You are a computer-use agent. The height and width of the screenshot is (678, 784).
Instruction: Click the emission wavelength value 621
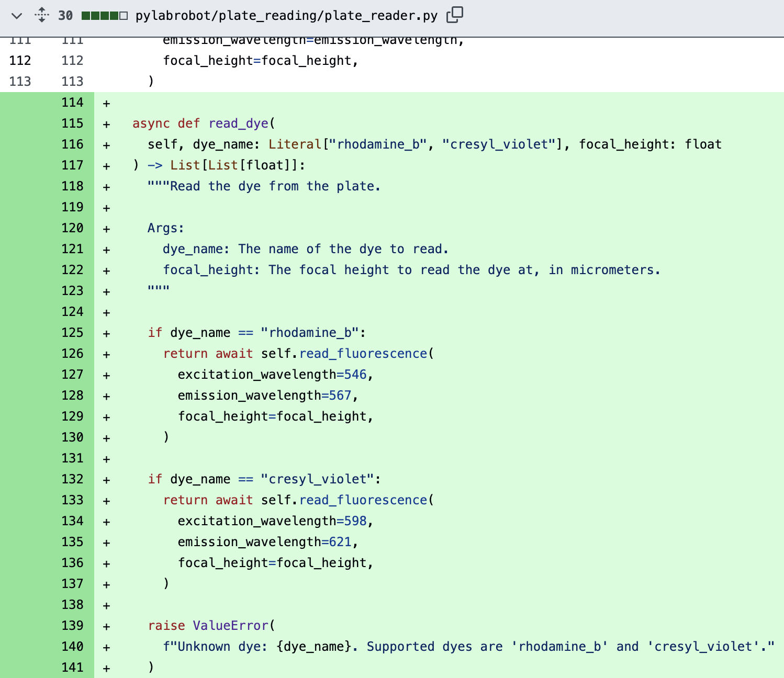tap(340, 542)
